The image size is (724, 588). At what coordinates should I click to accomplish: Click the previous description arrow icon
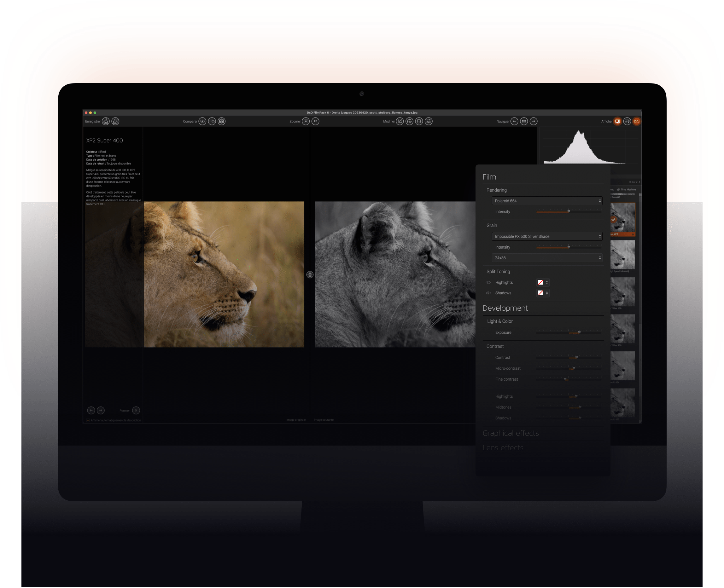[x=91, y=410]
